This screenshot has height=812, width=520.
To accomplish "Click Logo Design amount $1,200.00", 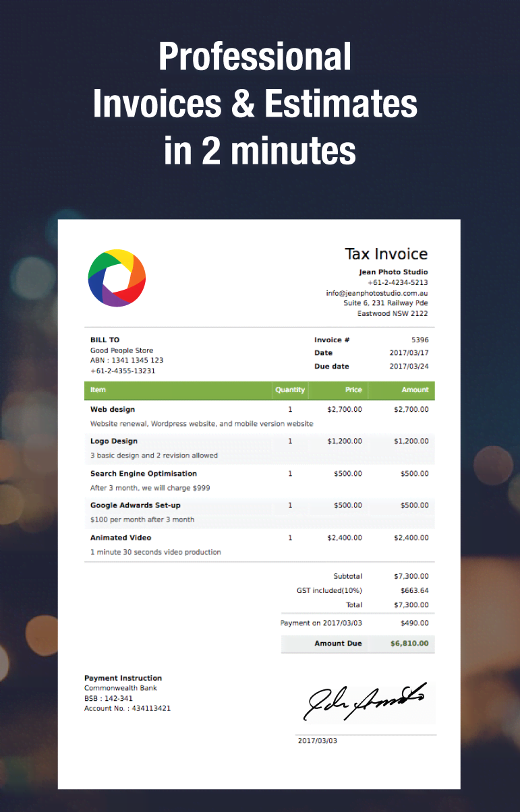I will point(411,441).
